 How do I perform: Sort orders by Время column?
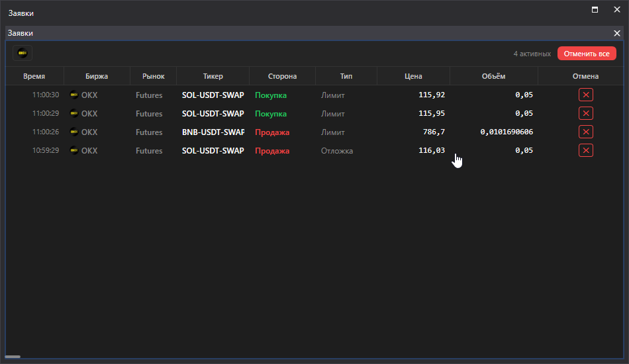coord(34,76)
